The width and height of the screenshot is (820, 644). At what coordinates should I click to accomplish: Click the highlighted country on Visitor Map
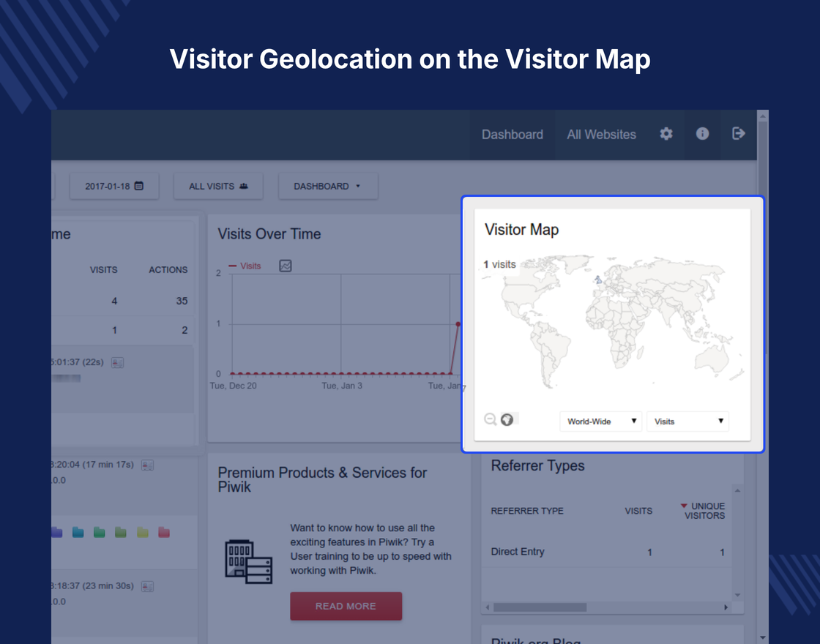[598, 280]
